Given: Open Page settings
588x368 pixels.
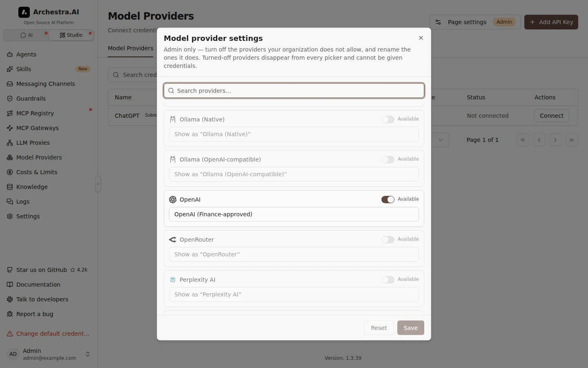Looking at the screenshot, I should (475, 22).
